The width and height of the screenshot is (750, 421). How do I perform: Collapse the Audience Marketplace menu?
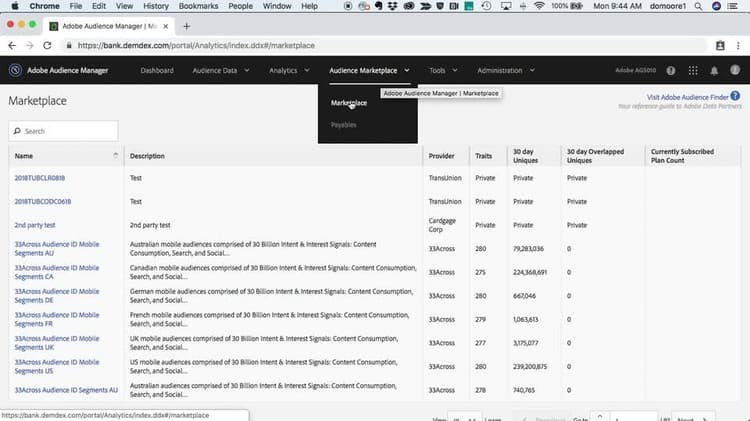(369, 70)
